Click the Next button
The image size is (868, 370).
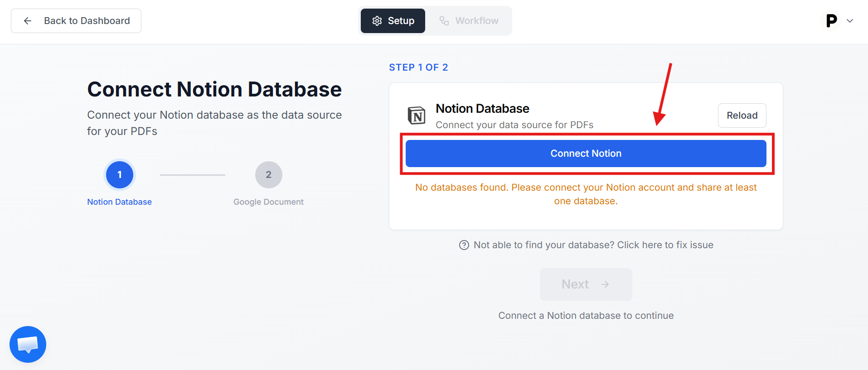point(586,284)
